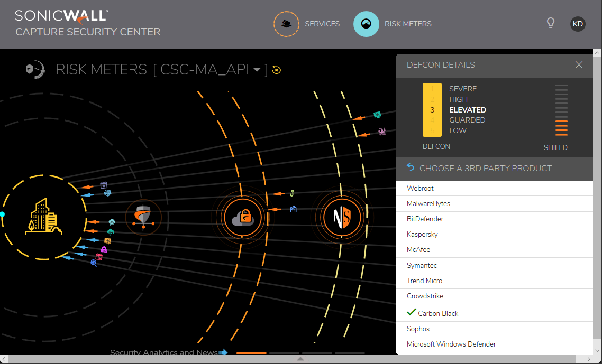Select BitDefender as 3rd party product
The width and height of the screenshot is (602, 364).
point(495,219)
